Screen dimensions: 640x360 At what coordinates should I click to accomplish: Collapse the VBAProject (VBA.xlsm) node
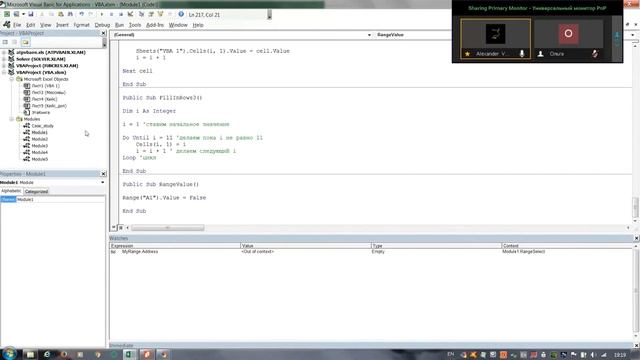4,72
